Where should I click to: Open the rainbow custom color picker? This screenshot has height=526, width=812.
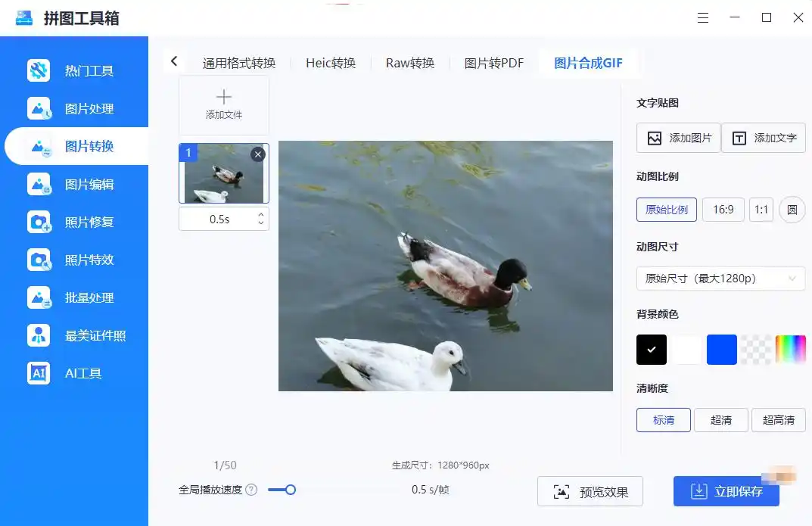point(791,350)
